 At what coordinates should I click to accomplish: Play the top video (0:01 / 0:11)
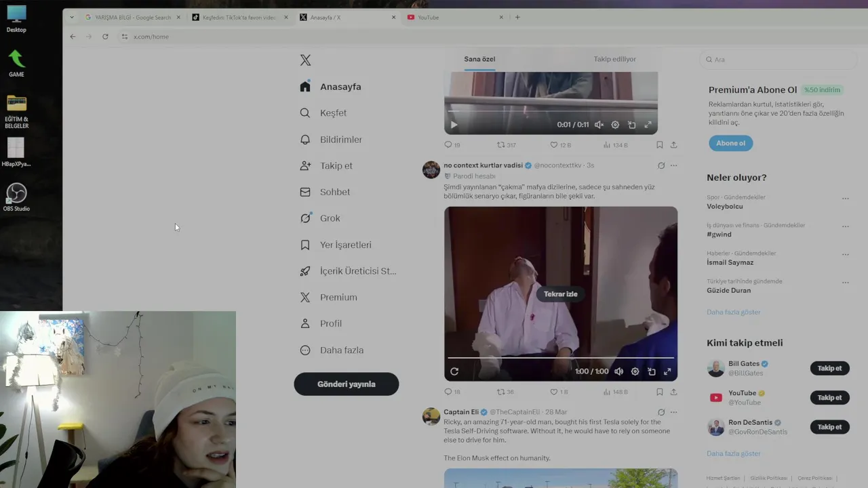click(454, 125)
